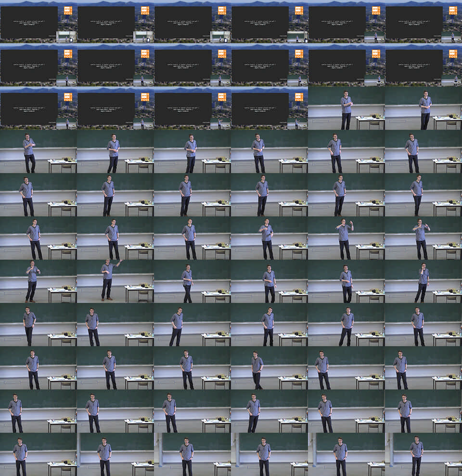Open the first slide thumbnail in the top row
Viewport: 462px width, 476px height.
pos(38,22)
